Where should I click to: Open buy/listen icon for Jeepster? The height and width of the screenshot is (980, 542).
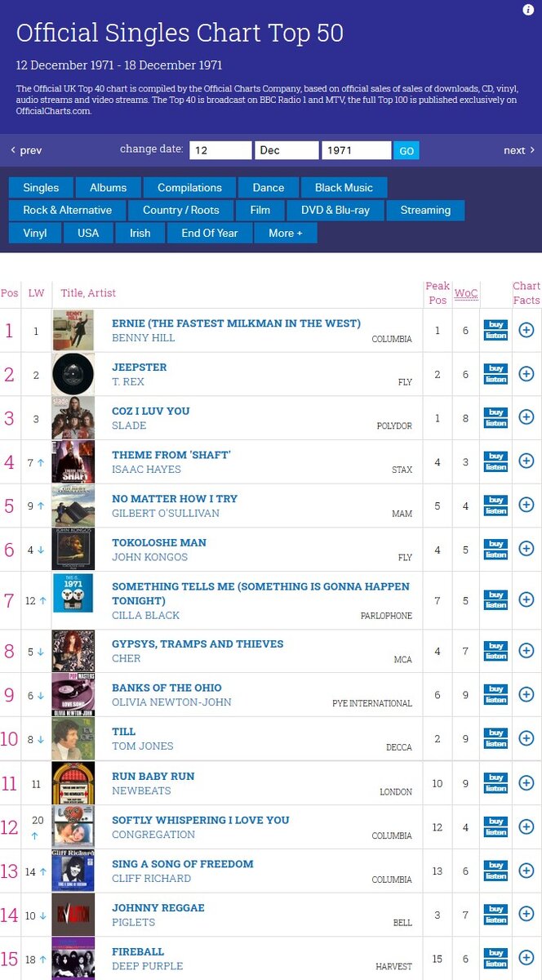[495, 374]
